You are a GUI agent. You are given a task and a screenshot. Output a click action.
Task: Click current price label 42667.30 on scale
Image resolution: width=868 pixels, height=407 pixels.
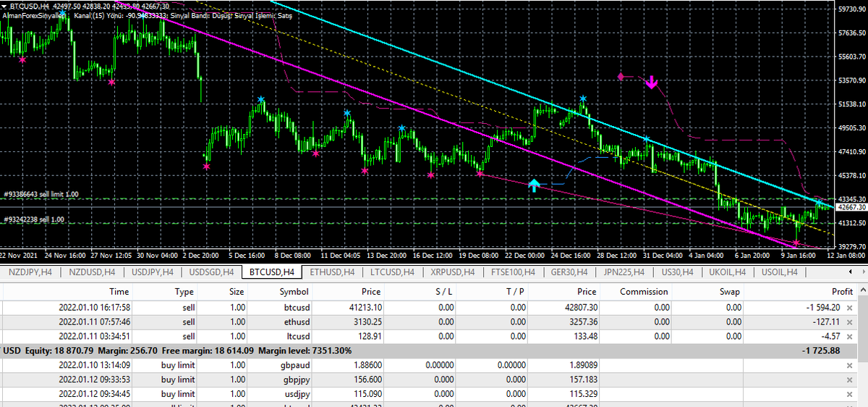[850, 207]
